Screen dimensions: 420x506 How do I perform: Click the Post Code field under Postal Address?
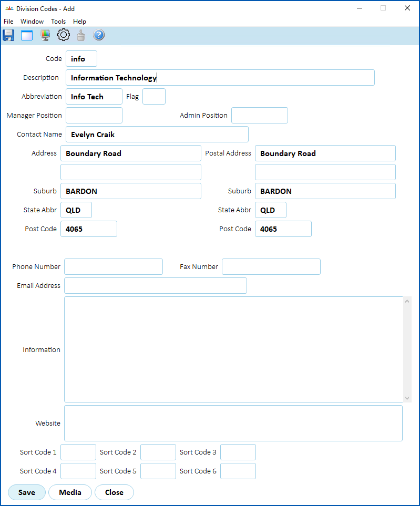[x=283, y=229]
